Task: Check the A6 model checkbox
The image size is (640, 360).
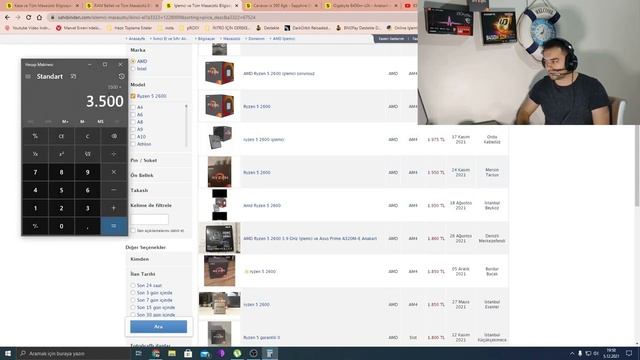Action: [133, 115]
